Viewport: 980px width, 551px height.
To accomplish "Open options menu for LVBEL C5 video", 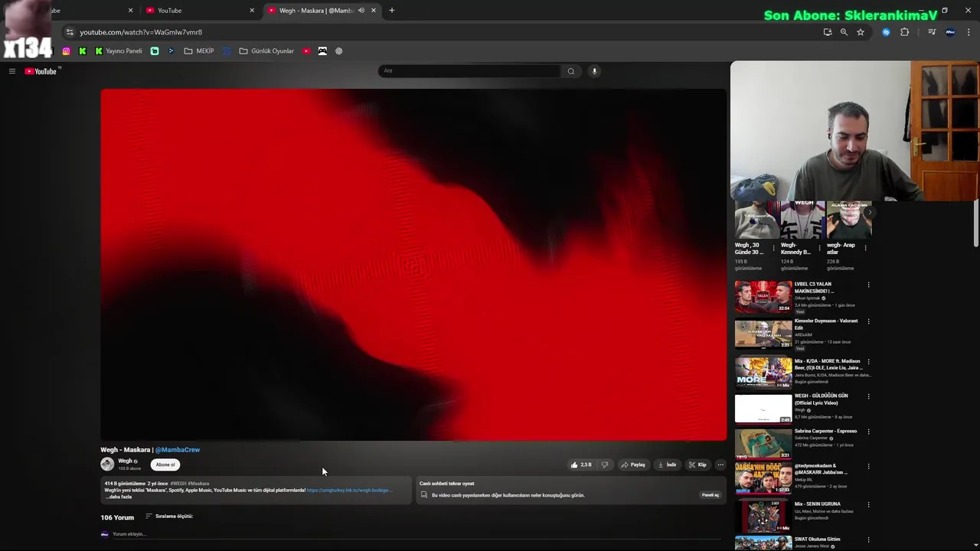I will click(x=868, y=285).
